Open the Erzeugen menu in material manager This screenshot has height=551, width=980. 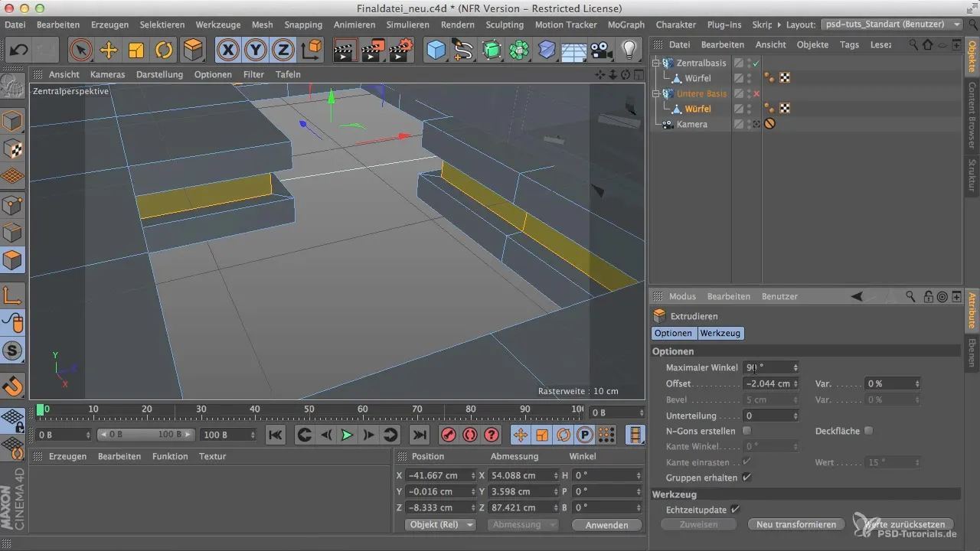click(x=67, y=456)
